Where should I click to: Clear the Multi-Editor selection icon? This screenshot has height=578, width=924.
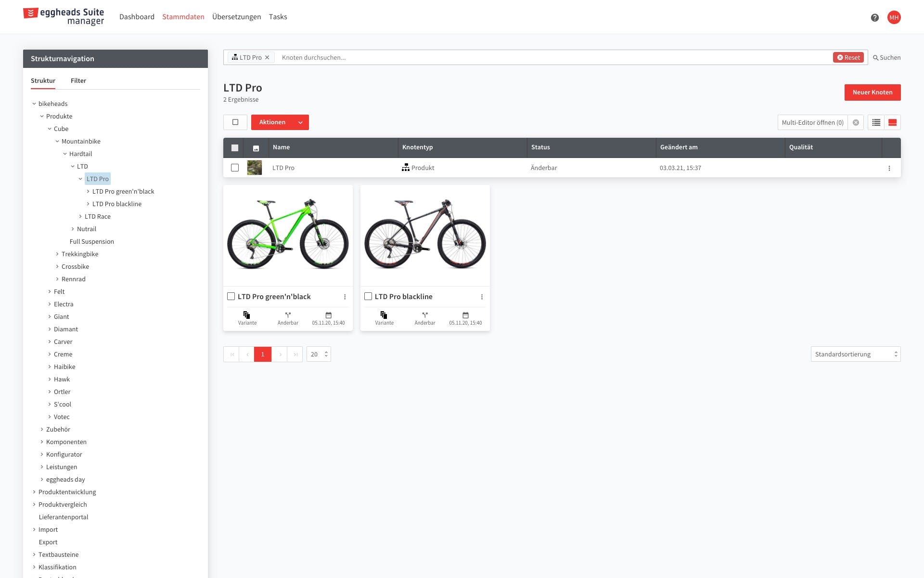(856, 122)
